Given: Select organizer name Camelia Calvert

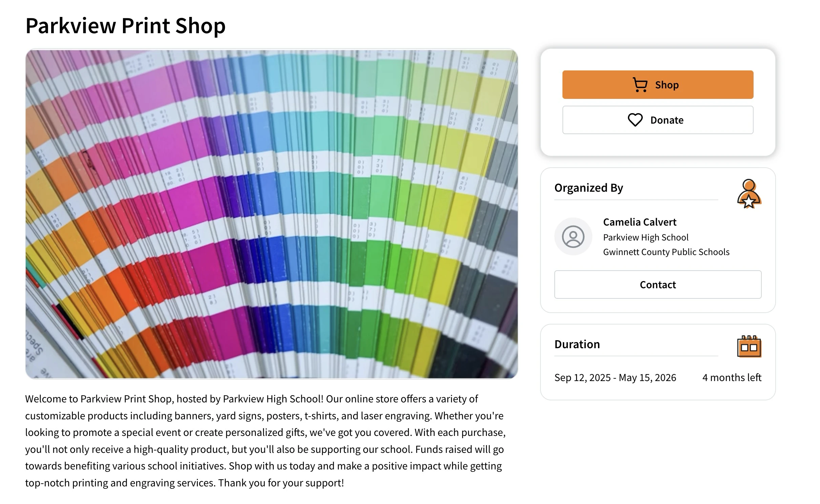Looking at the screenshot, I should pos(639,222).
